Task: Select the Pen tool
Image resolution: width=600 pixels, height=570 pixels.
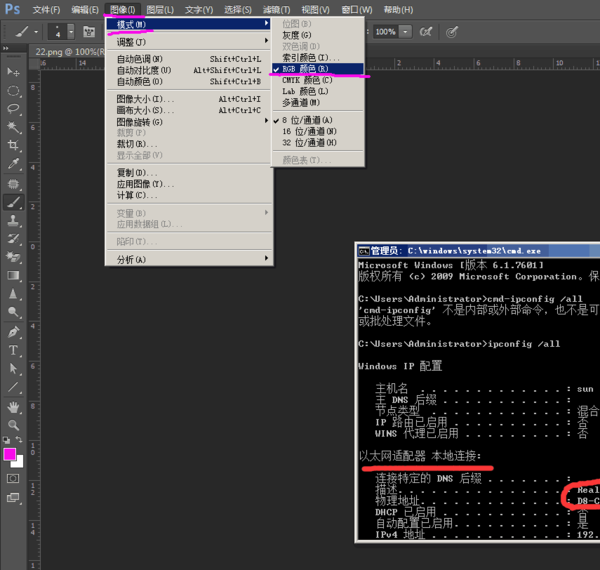Action: pos(13,332)
